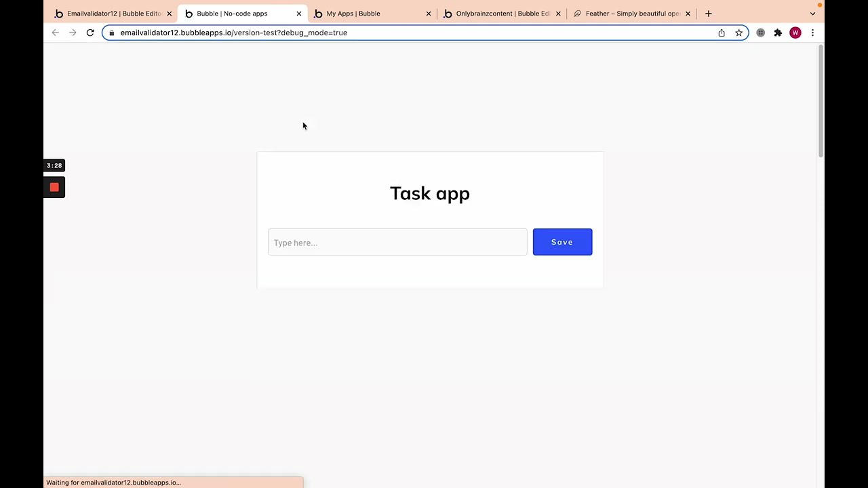Reload the page with refresh icon
The width and height of the screenshot is (868, 488).
(90, 33)
